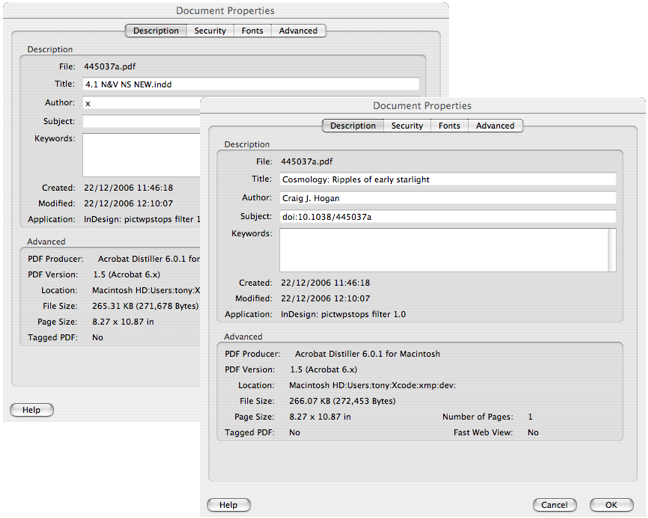Select Description tab in background dialog
Viewport: 648px width, 518px height.
pos(156,31)
